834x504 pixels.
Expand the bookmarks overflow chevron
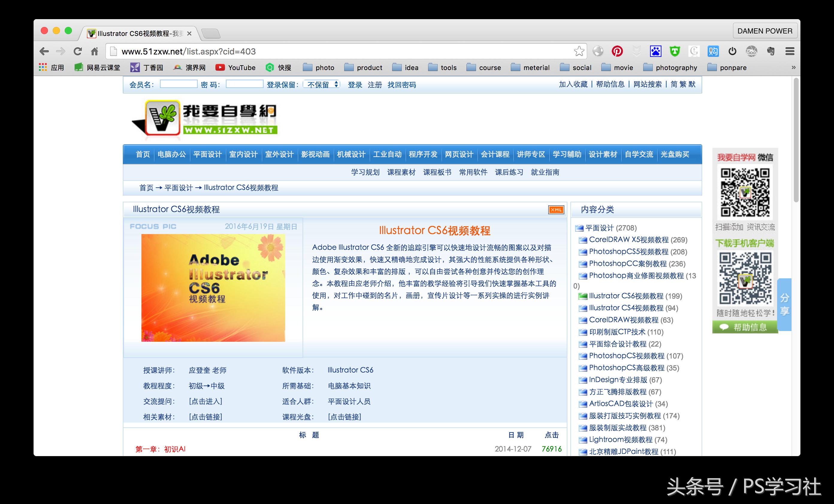pos(794,67)
